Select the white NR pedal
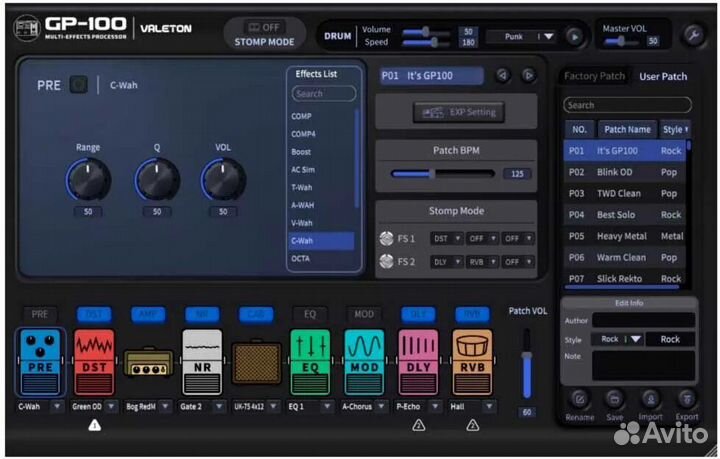Image resolution: width=720 pixels, height=459 pixels. [202, 362]
